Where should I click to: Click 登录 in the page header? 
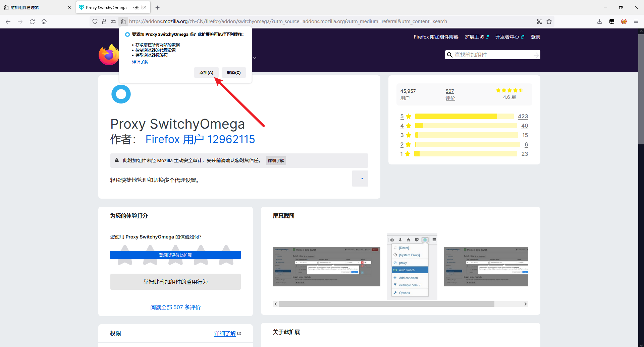pos(535,37)
